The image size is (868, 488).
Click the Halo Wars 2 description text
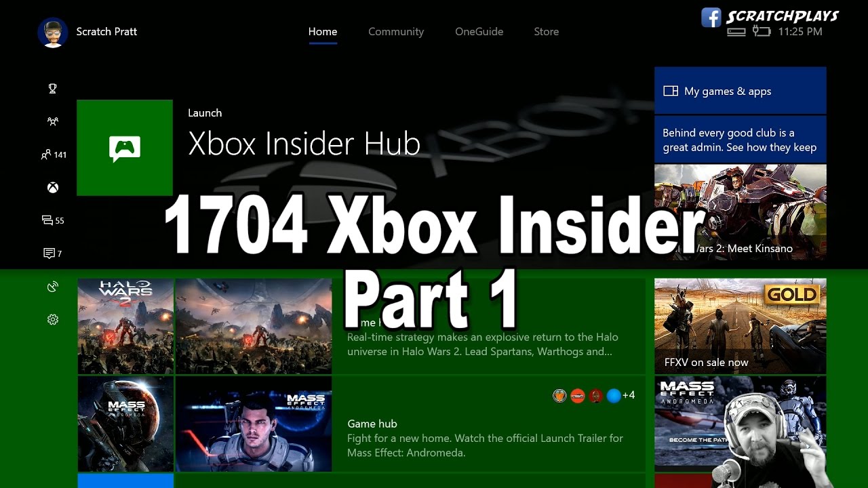click(482, 344)
